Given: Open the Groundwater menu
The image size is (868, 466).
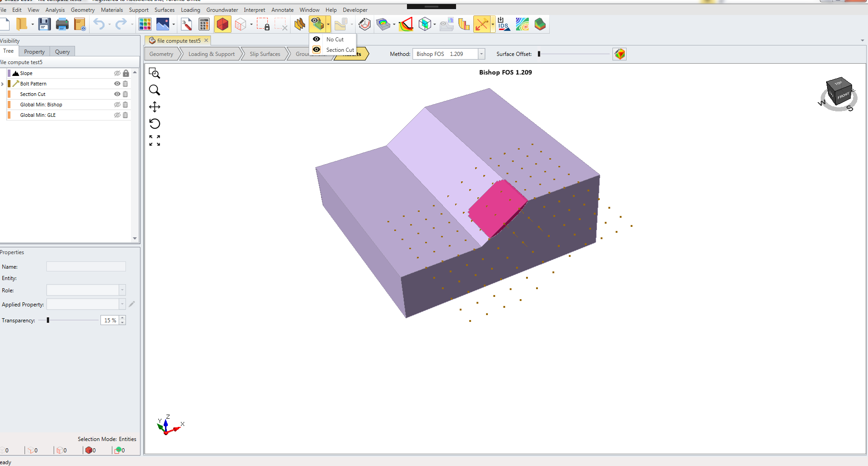Looking at the screenshot, I should (x=222, y=10).
